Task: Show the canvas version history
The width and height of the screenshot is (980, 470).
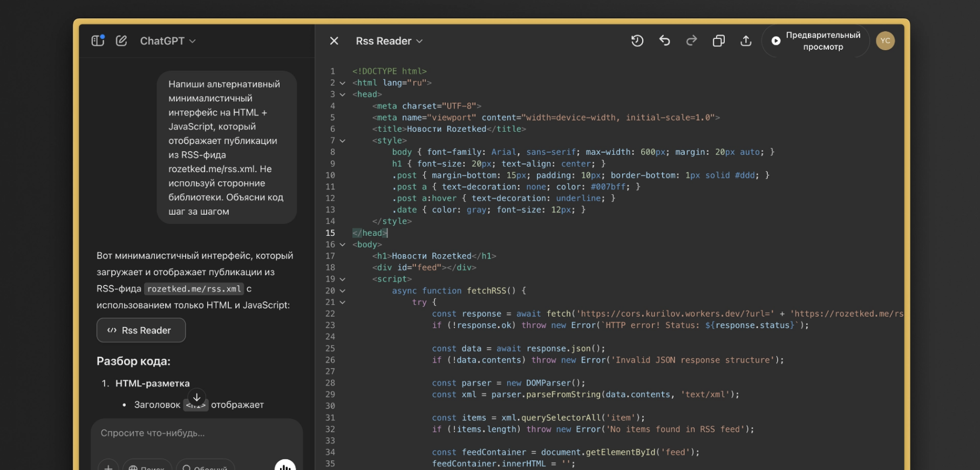Action: [x=637, y=40]
